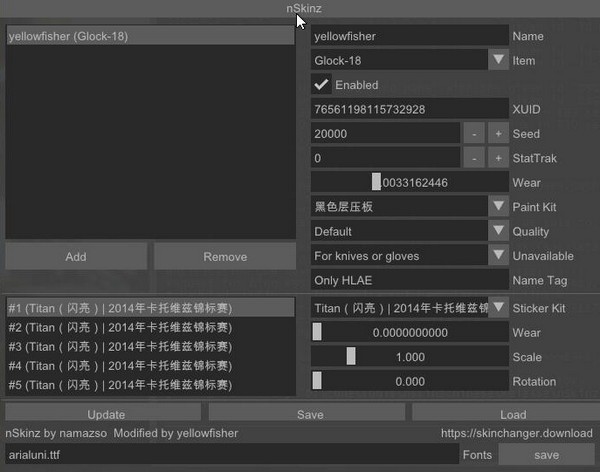Click the nSkinz window title bar
The image size is (600, 472).
click(300, 8)
